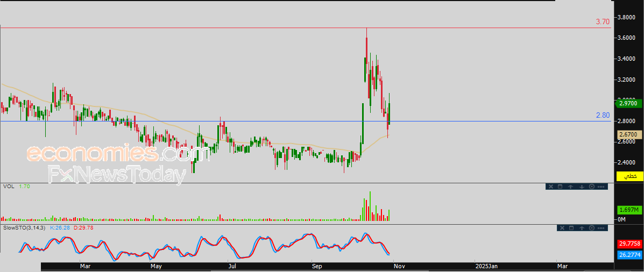Click the Jul date axis label

pyautogui.click(x=233, y=267)
